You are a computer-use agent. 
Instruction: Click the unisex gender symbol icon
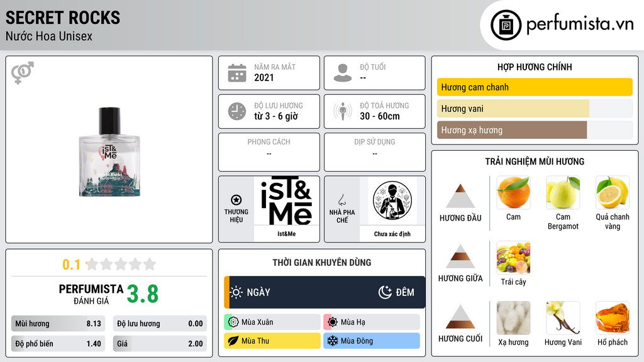(x=23, y=73)
